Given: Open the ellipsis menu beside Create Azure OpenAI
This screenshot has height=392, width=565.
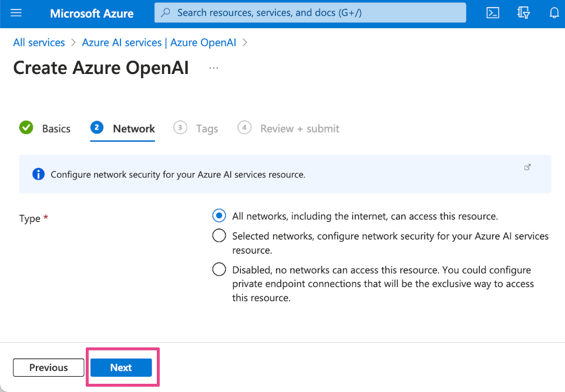Looking at the screenshot, I should (214, 68).
